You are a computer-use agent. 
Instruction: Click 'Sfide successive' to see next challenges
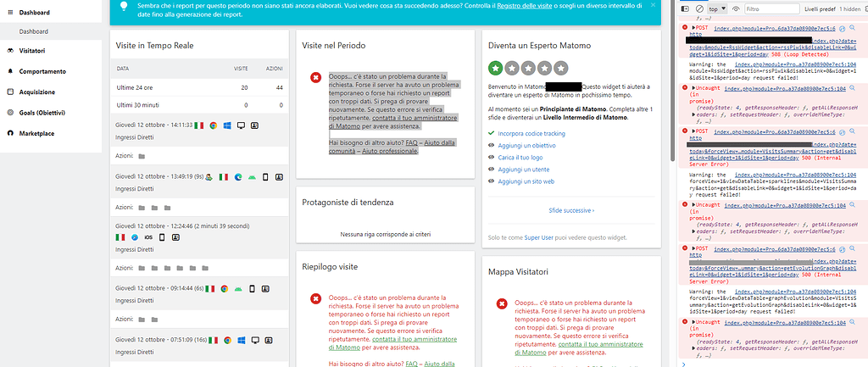[x=571, y=210]
